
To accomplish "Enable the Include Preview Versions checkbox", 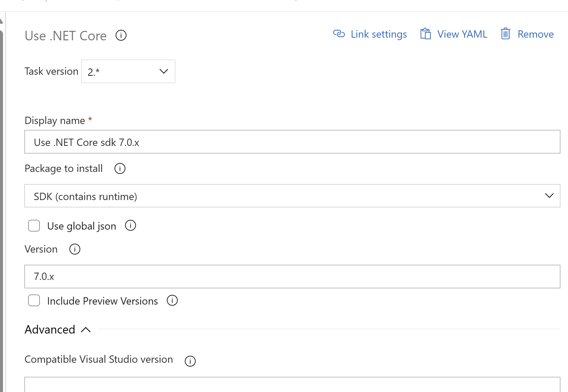I will (x=34, y=300).
